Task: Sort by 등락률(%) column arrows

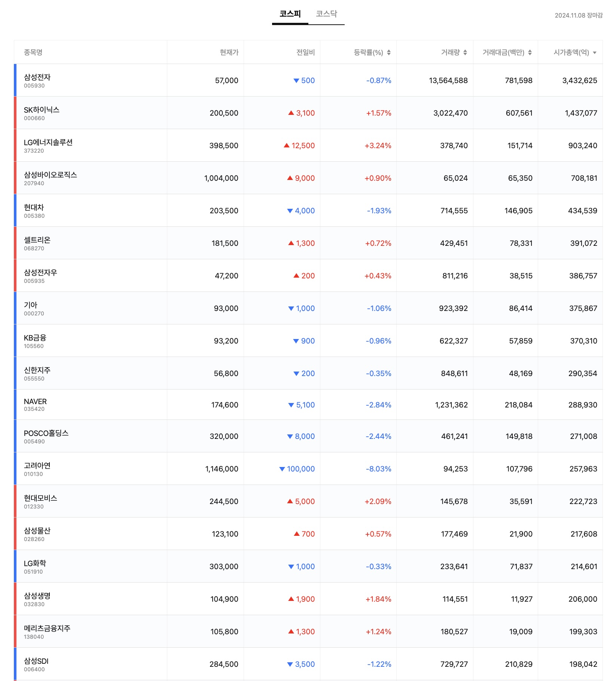Action: pyautogui.click(x=389, y=52)
